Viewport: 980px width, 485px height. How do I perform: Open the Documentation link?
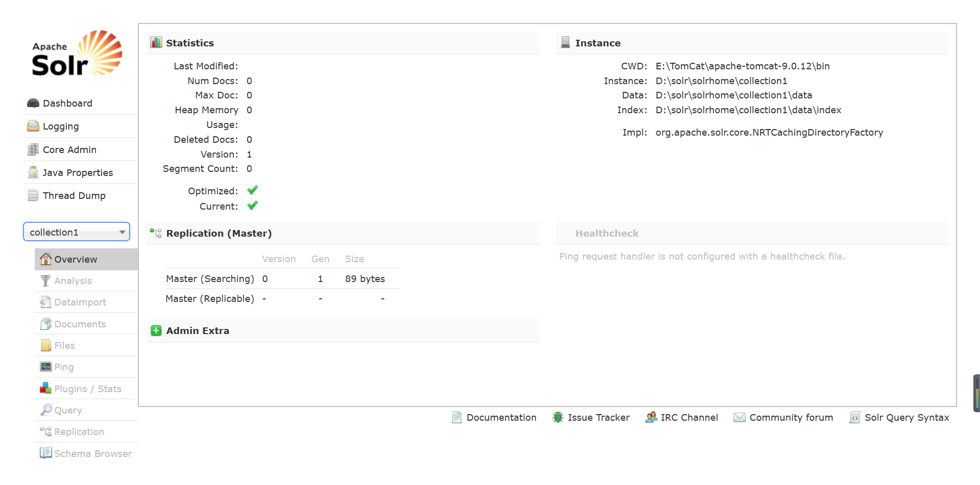(501, 417)
